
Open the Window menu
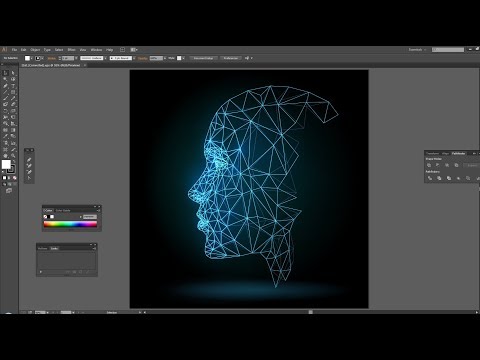point(95,50)
